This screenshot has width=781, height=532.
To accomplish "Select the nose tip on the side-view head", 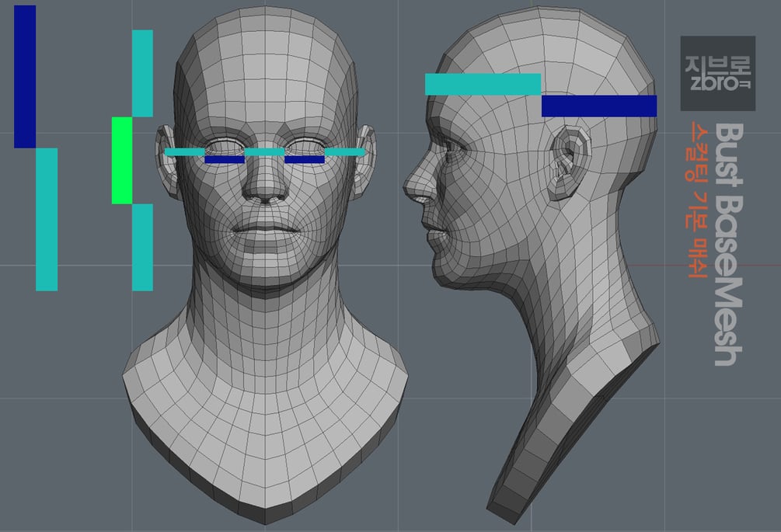I will [411, 186].
